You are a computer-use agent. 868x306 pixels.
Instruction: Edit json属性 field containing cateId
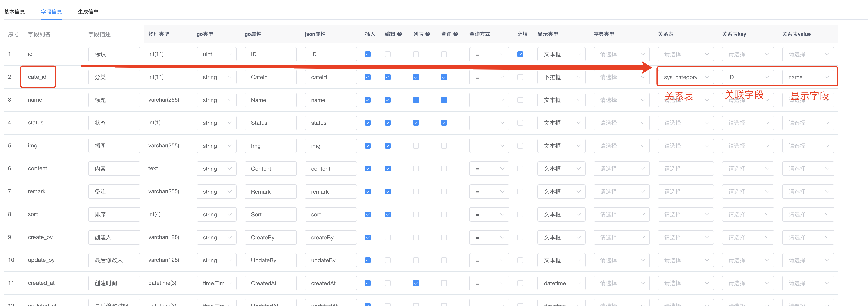point(331,77)
